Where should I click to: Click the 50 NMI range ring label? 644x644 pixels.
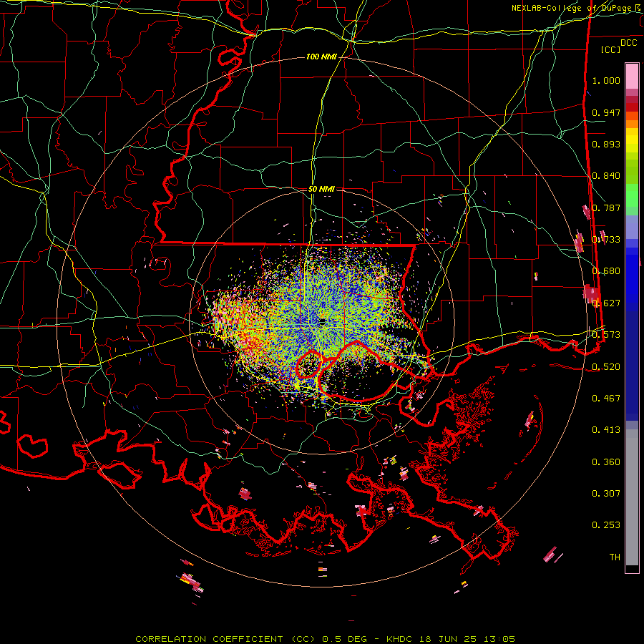tap(321, 189)
